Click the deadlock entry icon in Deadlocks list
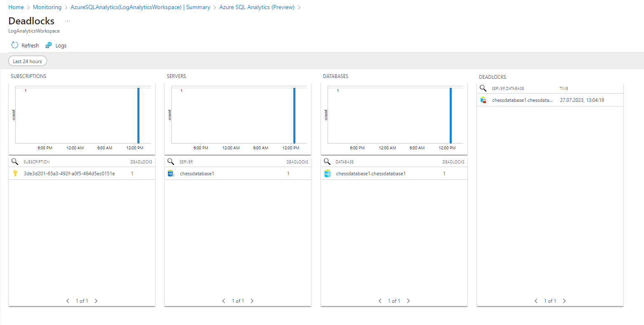Image resolution: width=644 pixels, height=325 pixels. (x=484, y=100)
